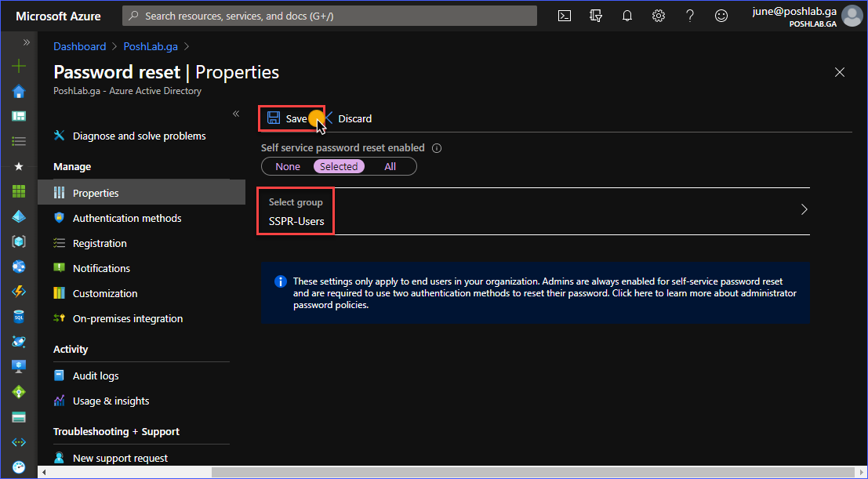Image resolution: width=868 pixels, height=479 pixels.
Task: Open the Azure Active Directory pyramid icon
Action: click(x=19, y=216)
